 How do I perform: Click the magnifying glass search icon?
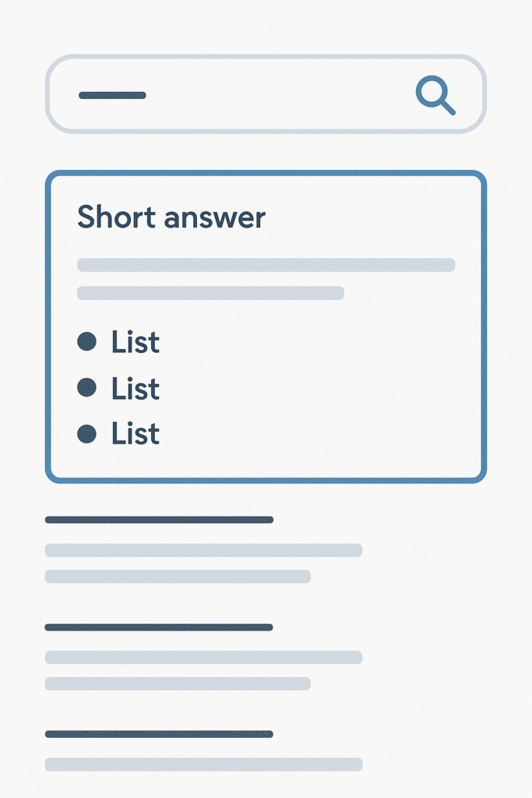435,95
